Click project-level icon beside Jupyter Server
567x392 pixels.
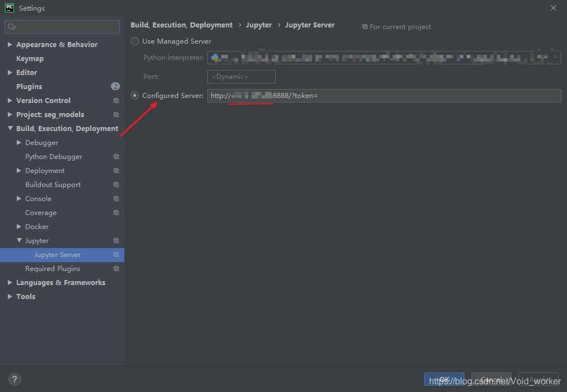pos(116,255)
